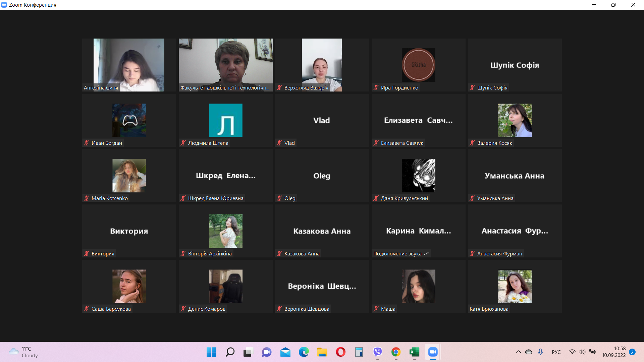Click the Zoom taskbar icon

point(433,352)
